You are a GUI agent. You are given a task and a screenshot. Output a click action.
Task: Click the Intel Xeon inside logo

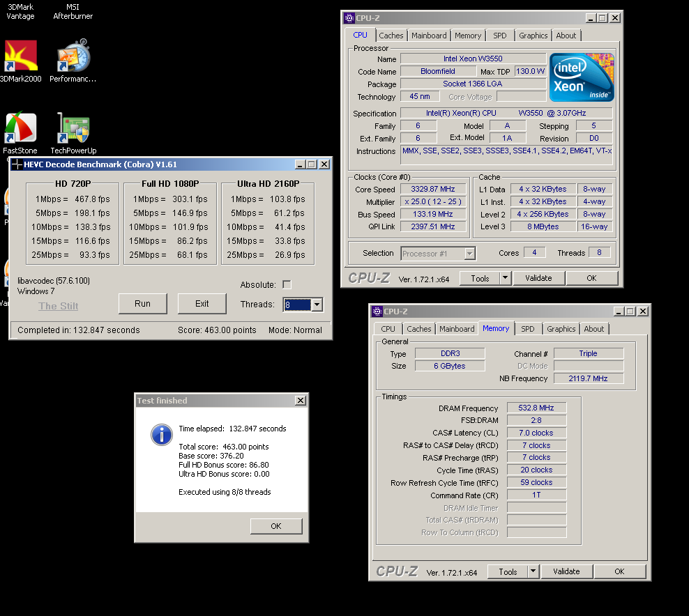[582, 77]
